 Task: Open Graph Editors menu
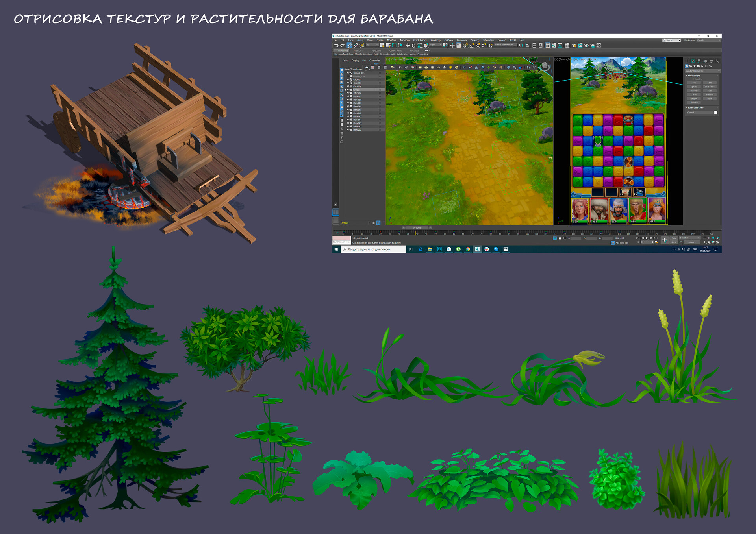coord(420,40)
